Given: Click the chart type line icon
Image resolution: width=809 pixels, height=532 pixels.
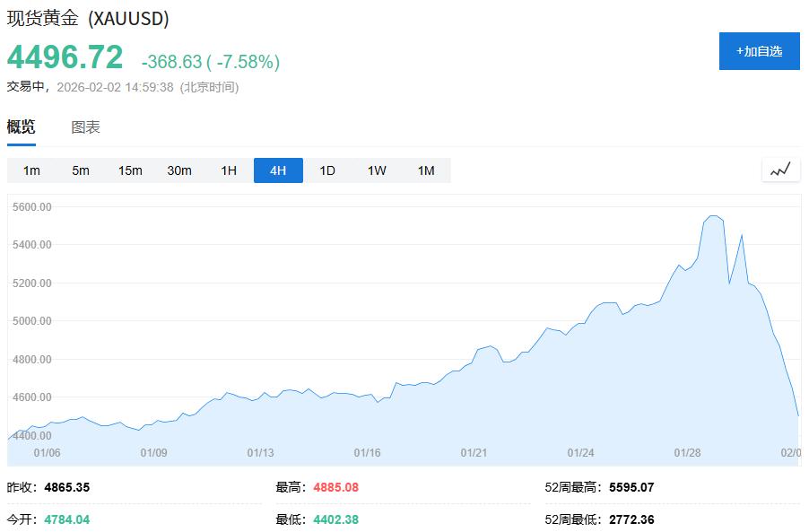Looking at the screenshot, I should point(780,170).
